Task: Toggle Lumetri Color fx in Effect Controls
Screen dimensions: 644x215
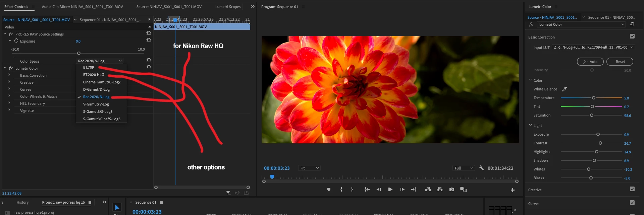Action: pos(11,68)
